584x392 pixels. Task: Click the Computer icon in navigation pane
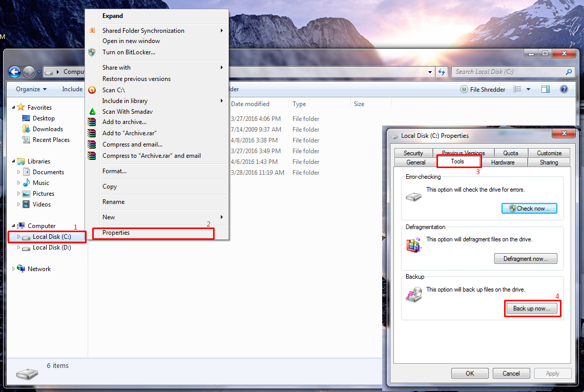pos(21,226)
